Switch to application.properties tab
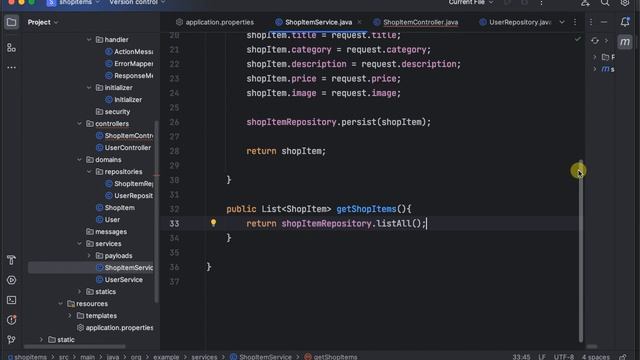640x360 pixels. (x=215, y=22)
